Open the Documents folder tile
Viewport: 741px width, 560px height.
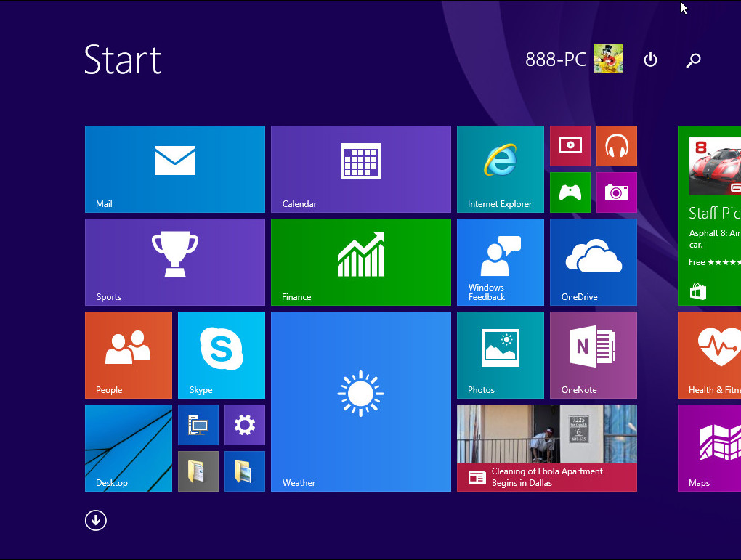click(198, 471)
